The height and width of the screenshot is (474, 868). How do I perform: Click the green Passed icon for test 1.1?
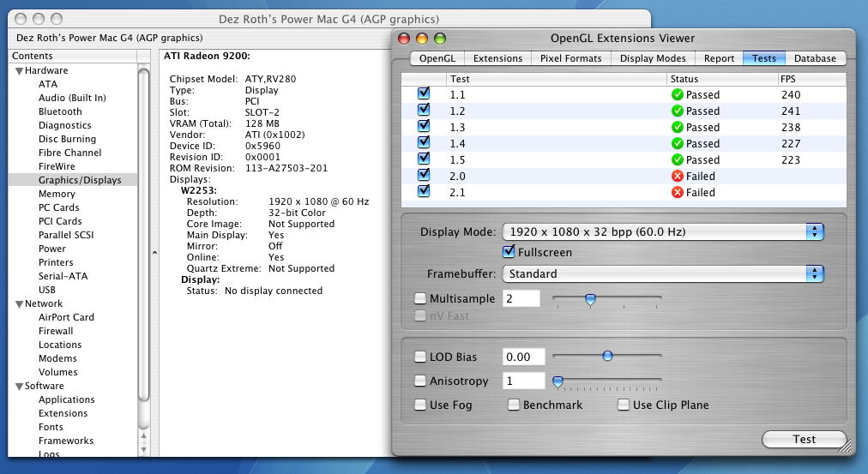(677, 94)
